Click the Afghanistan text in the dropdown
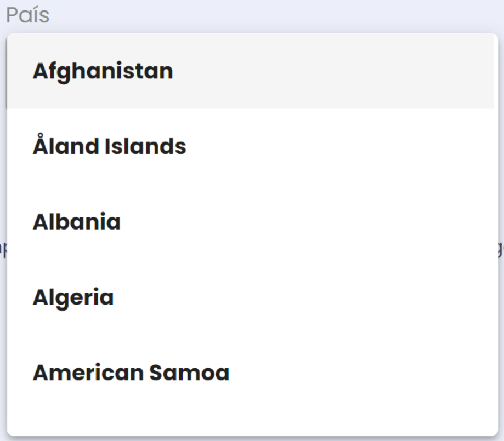The width and height of the screenshot is (504, 441). coord(103,71)
